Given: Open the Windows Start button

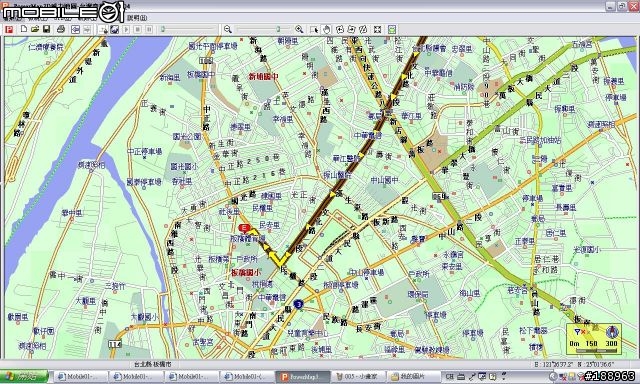Looking at the screenshot, I should (x=24, y=377).
